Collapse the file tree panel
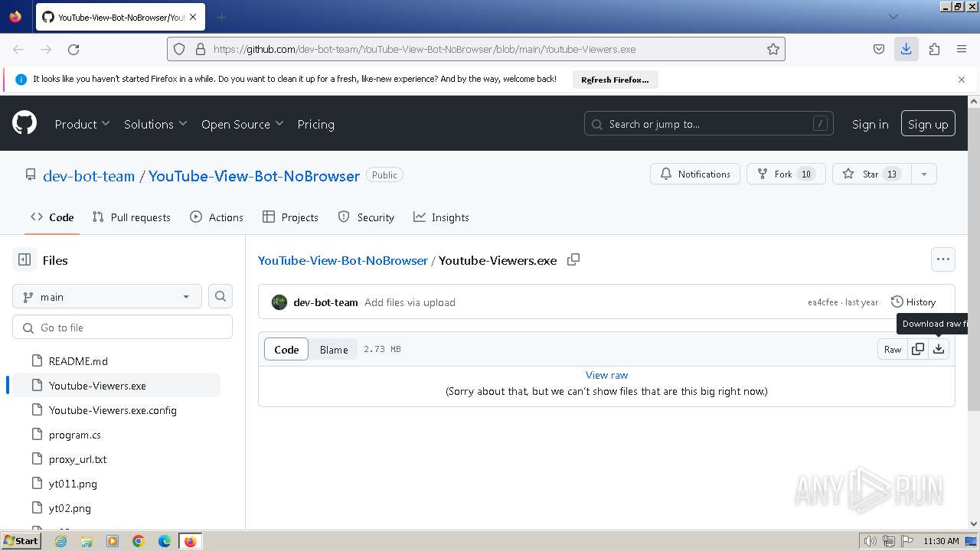 [x=24, y=260]
